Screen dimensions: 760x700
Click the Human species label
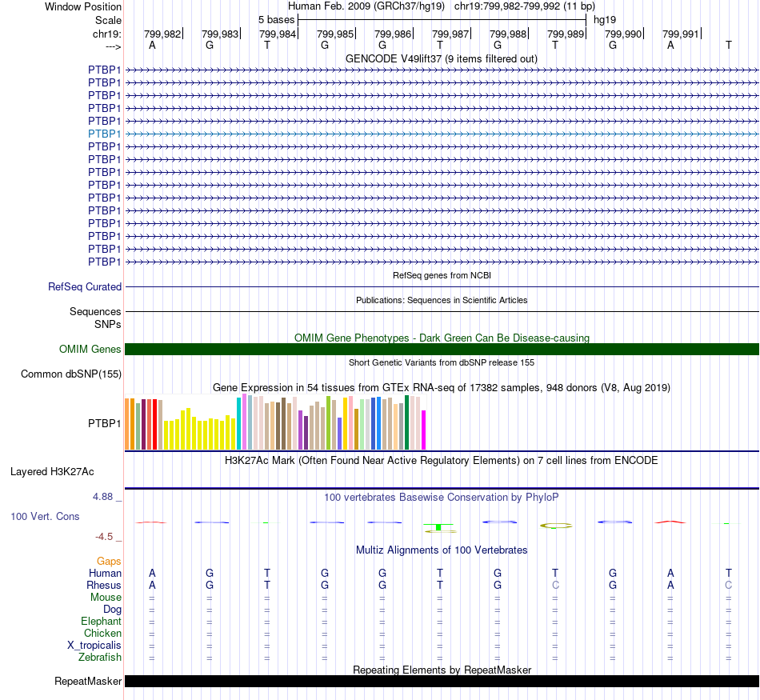pos(105,574)
